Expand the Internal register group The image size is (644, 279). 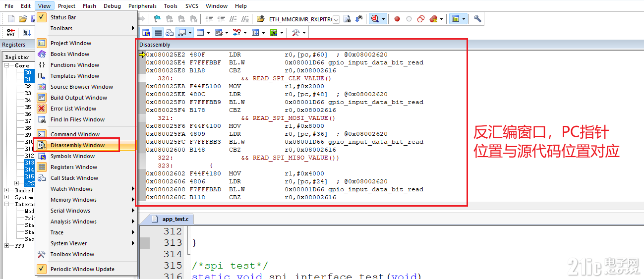pyautogui.click(x=7, y=204)
